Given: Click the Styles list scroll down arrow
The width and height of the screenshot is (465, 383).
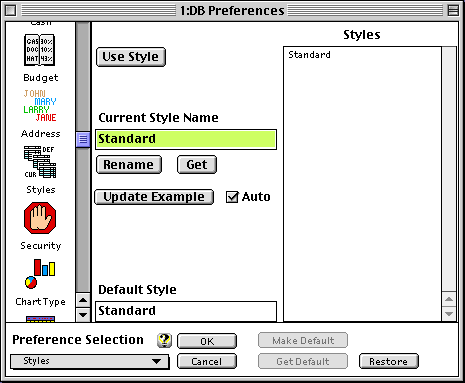Looking at the screenshot, I should click(449, 314).
